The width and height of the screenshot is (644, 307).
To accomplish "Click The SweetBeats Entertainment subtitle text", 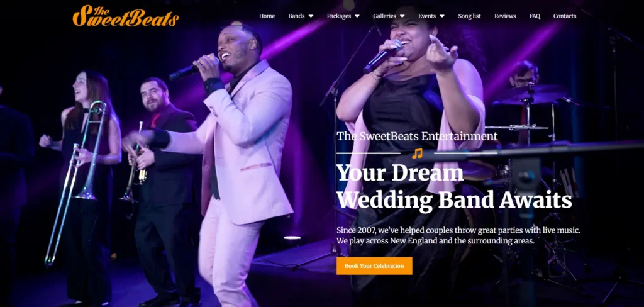I will pyautogui.click(x=418, y=137).
